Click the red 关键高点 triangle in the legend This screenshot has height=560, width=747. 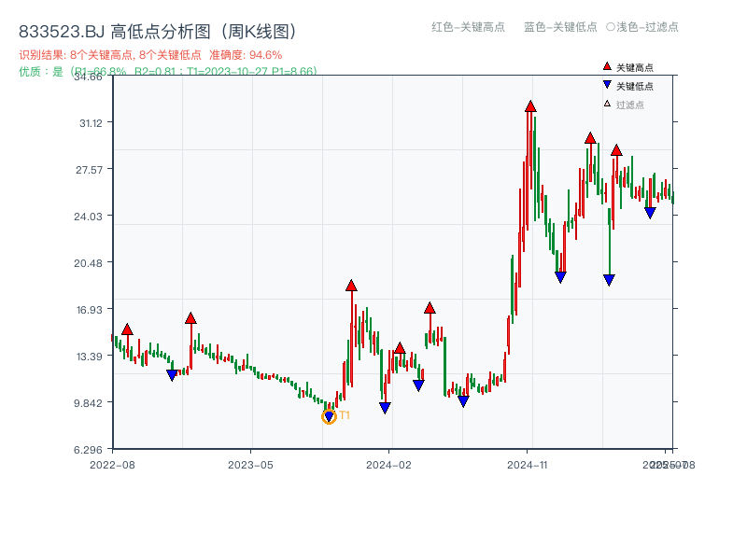coord(606,67)
